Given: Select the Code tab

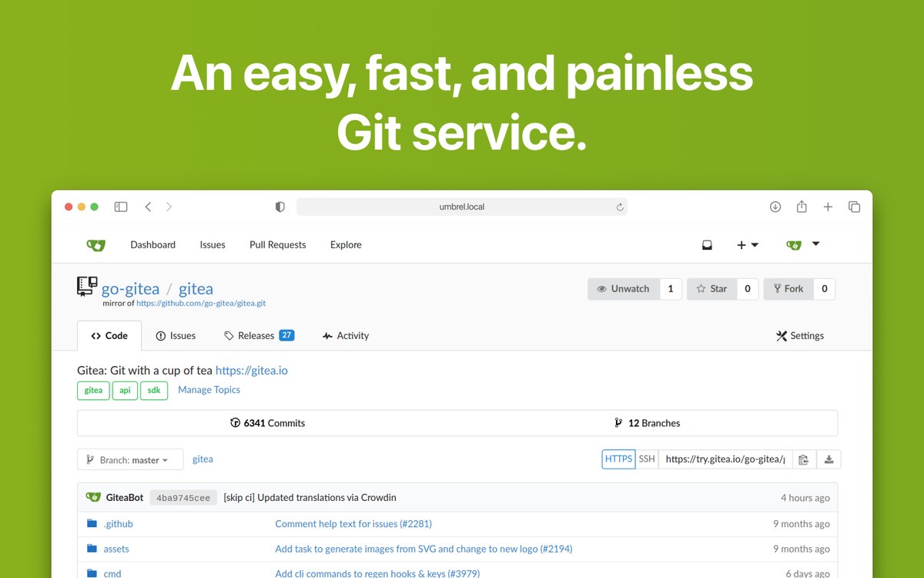Looking at the screenshot, I should tap(109, 336).
